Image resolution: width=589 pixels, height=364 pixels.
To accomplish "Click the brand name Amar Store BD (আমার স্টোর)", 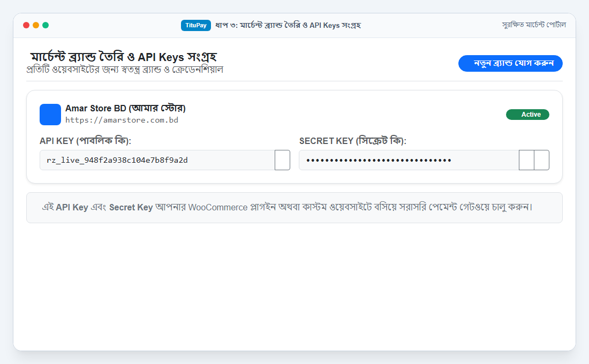I will coord(125,108).
